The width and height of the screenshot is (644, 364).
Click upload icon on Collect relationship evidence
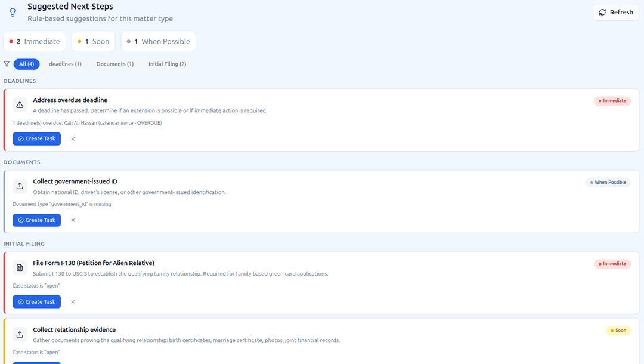coord(20,334)
